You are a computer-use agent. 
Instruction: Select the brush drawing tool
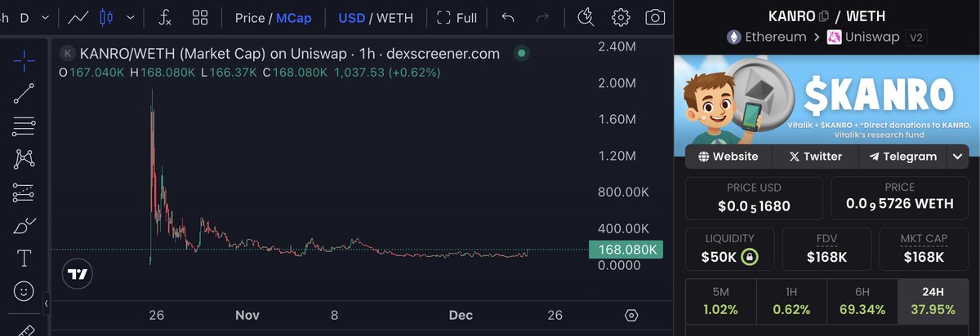point(24,226)
